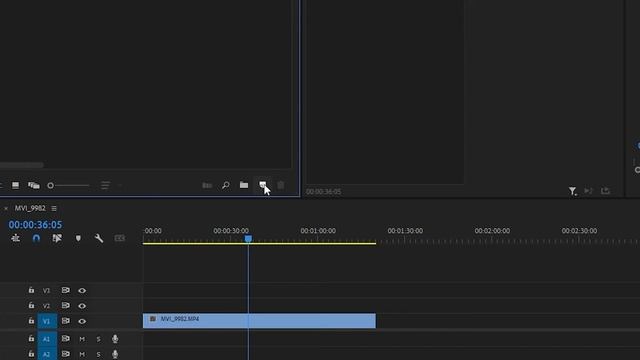This screenshot has width=640, height=360.
Task: Toggle Sync Lock for V2
Action: tap(65, 305)
